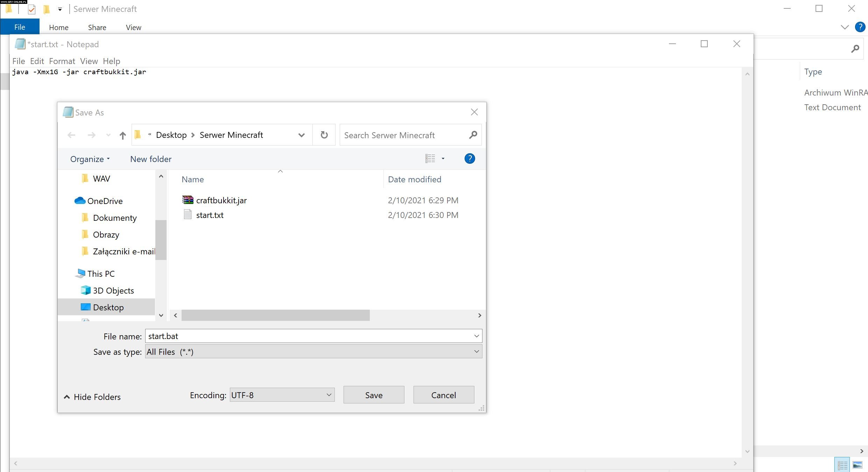868x472 pixels.
Task: Click the File name input field
Action: point(308,336)
